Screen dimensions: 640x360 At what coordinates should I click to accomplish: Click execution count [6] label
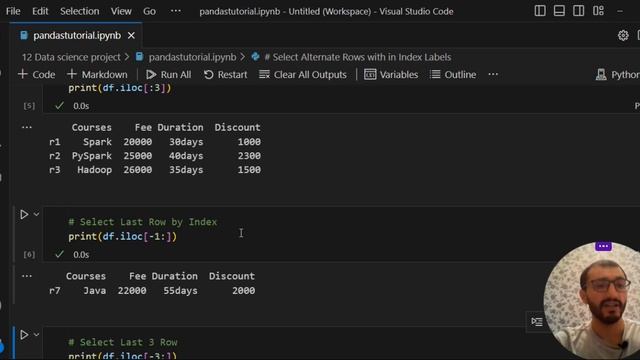click(x=29, y=255)
